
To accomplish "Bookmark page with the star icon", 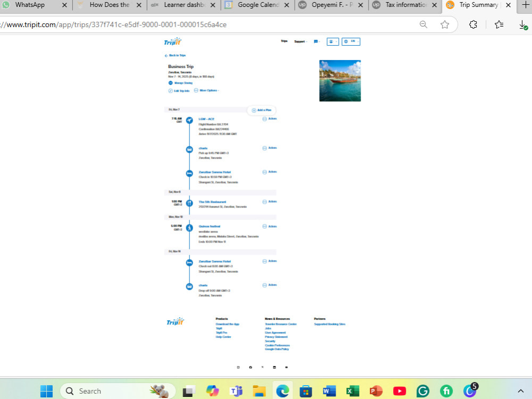I will tap(445, 24).
